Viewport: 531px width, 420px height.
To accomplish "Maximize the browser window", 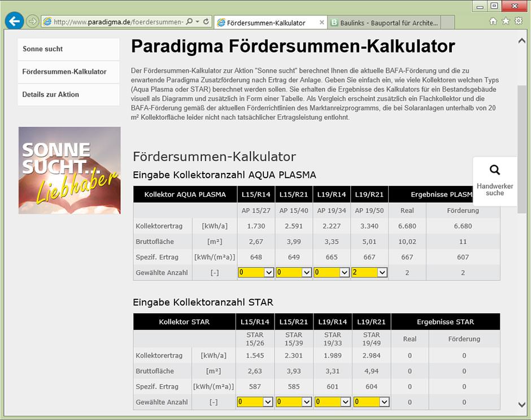I will 494,6.
